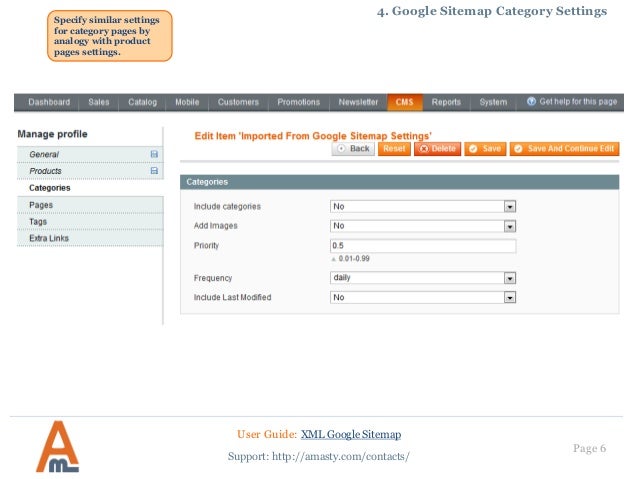Click the Priority field label
638x479 pixels.
(206, 246)
